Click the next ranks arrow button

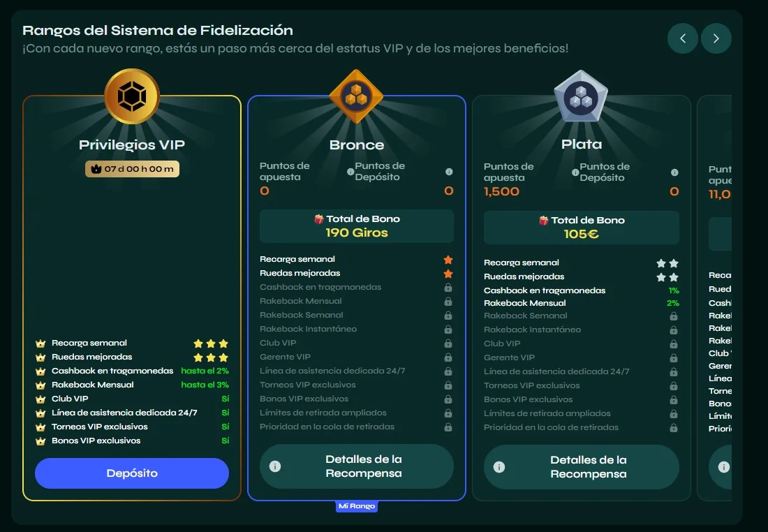pyautogui.click(x=716, y=38)
